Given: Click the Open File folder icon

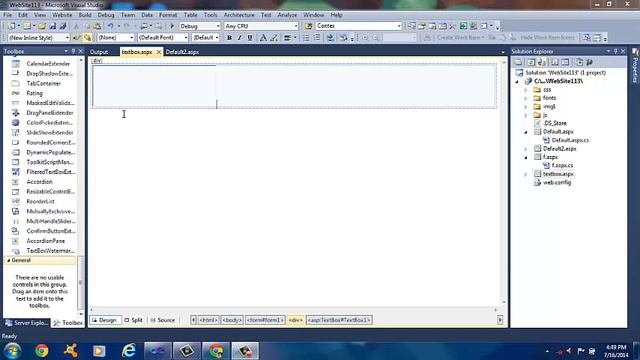Looking at the screenshot, I should (x=42, y=26).
